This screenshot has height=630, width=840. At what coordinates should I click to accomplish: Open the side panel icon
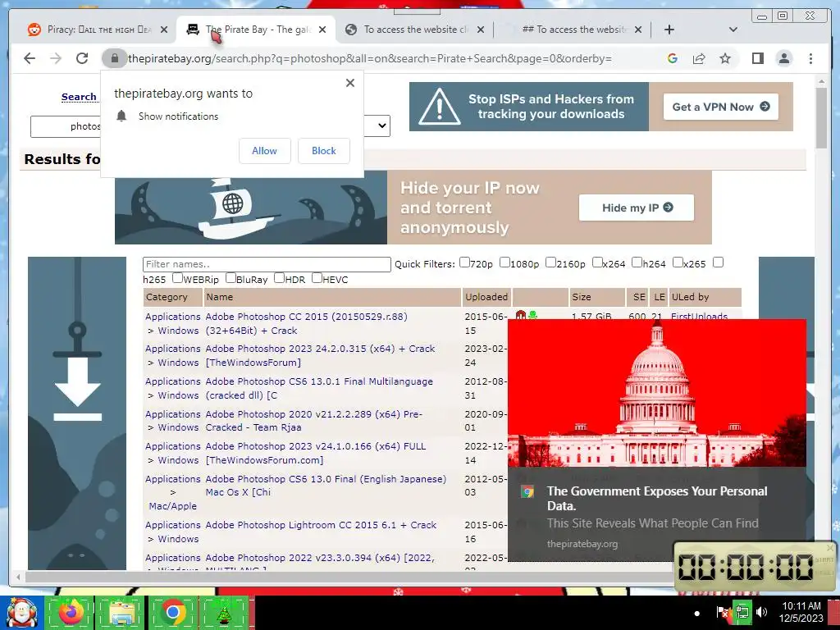[757, 58]
